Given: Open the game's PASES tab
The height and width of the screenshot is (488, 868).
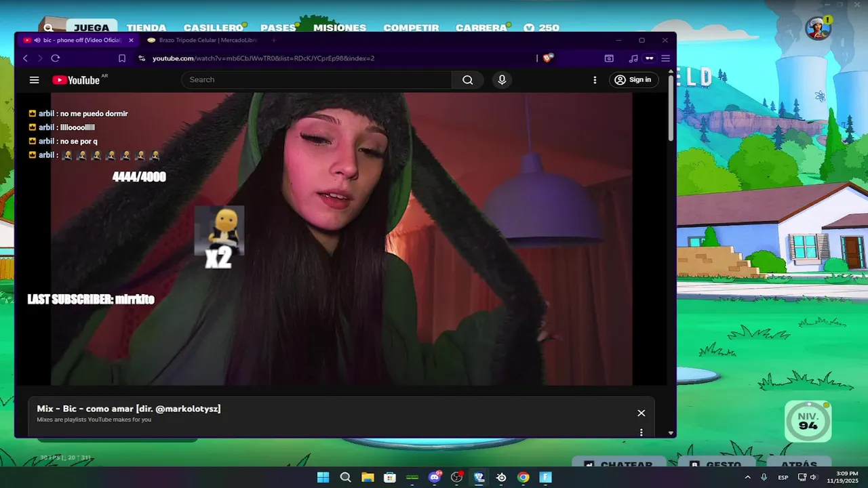Looking at the screenshot, I should 279,28.
